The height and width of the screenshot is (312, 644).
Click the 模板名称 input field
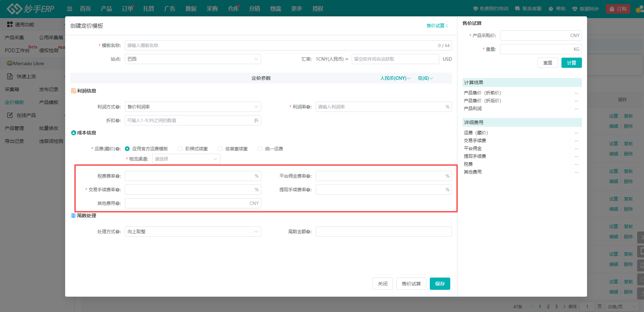pos(280,45)
